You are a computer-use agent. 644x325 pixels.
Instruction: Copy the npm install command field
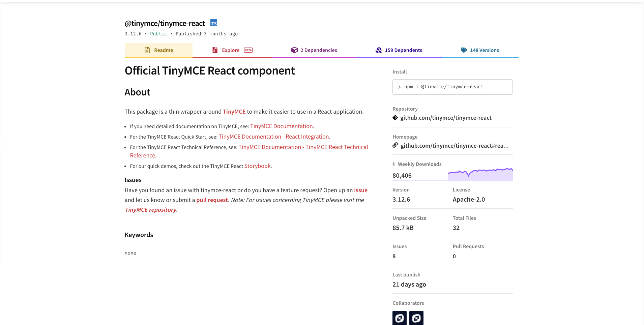click(452, 87)
